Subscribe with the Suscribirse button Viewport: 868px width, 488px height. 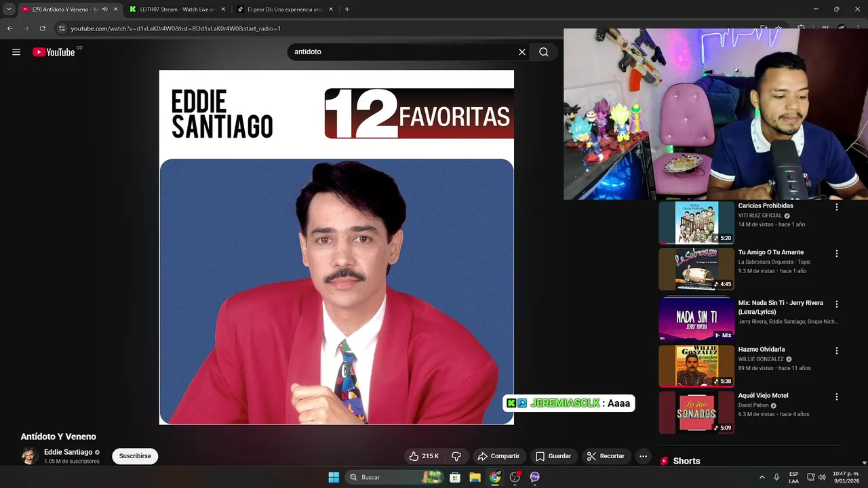click(135, 456)
